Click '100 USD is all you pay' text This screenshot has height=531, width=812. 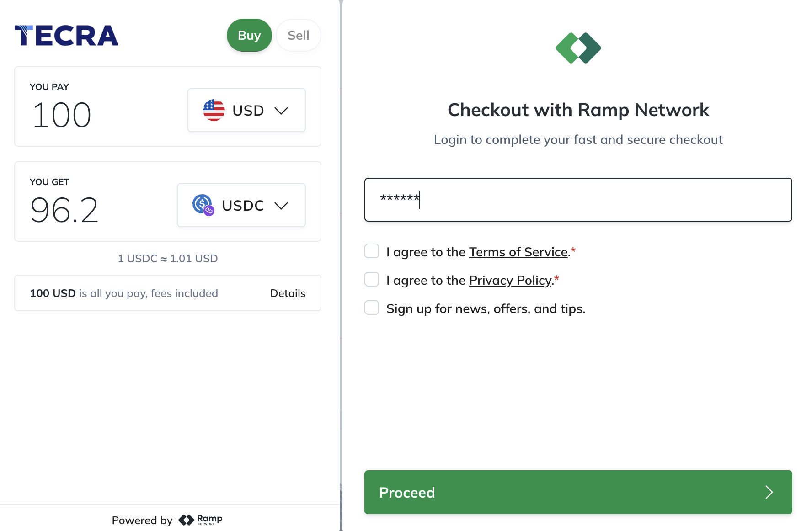tap(124, 293)
